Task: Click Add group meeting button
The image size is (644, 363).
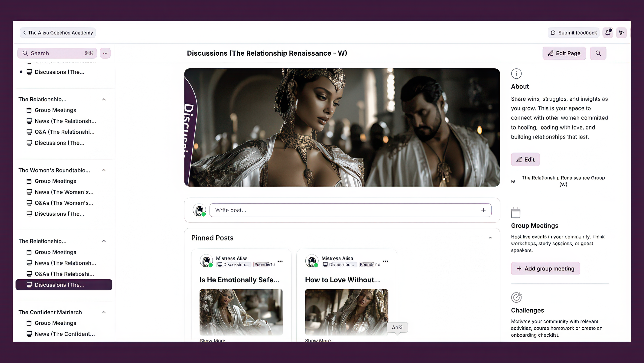Action: (x=545, y=269)
